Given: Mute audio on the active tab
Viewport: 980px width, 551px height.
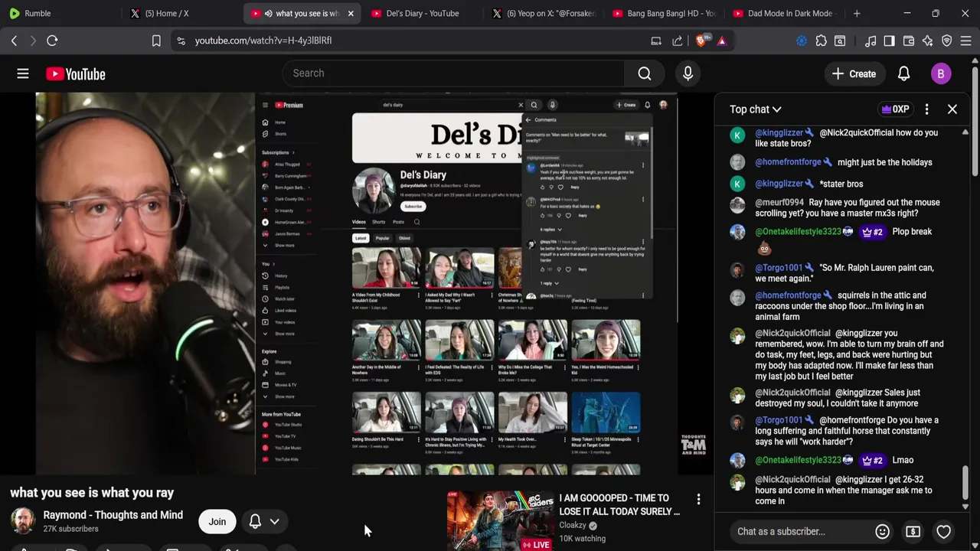Looking at the screenshot, I should pyautogui.click(x=268, y=13).
